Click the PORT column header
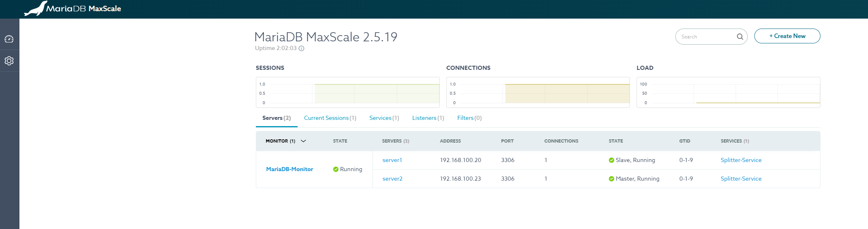This screenshot has width=868, height=229. coord(507,141)
